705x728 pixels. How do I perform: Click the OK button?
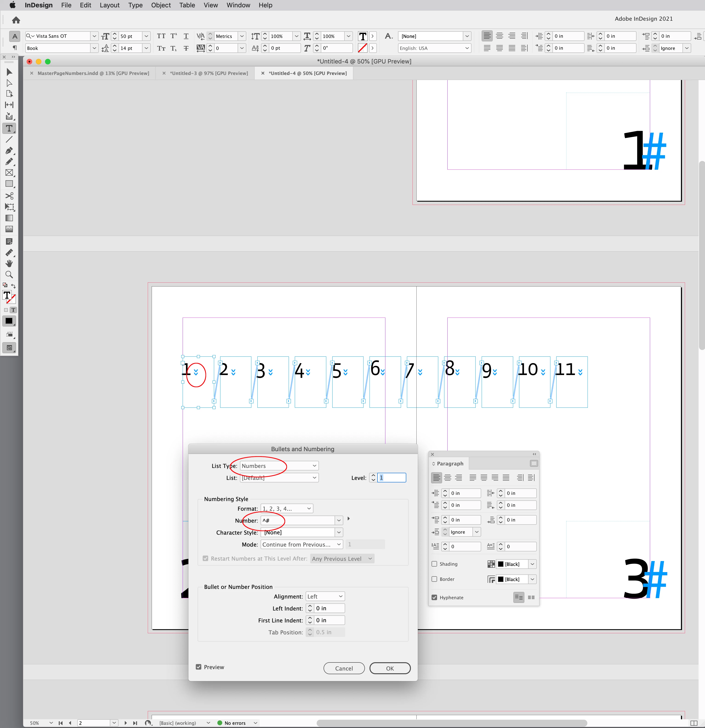click(x=390, y=668)
